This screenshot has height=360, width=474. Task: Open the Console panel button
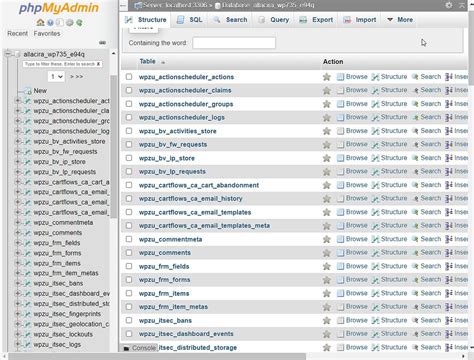[140, 348]
